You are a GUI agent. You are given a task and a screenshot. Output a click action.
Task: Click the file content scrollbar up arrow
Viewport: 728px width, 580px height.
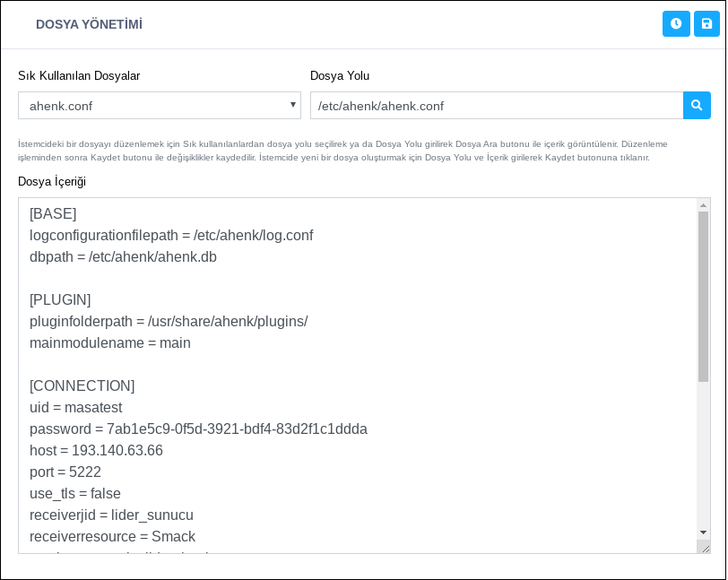(x=703, y=206)
